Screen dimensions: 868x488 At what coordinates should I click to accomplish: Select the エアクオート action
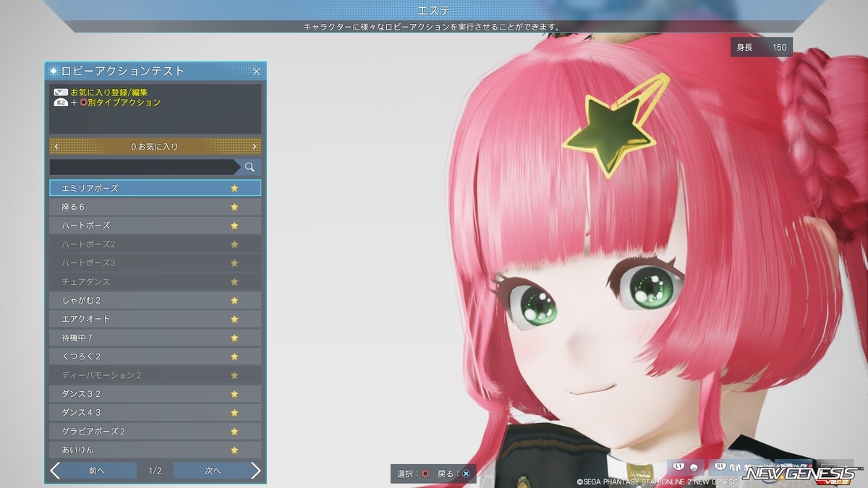(x=155, y=319)
